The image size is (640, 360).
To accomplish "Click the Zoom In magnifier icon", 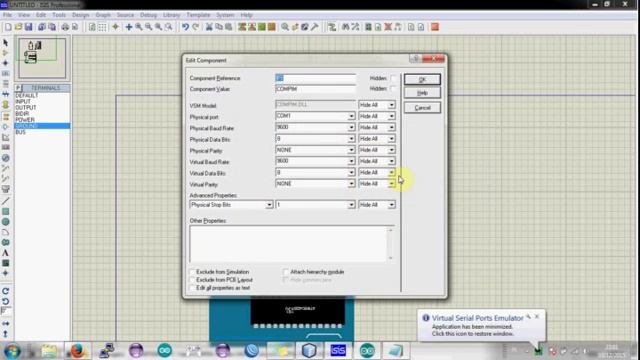I will (139, 27).
